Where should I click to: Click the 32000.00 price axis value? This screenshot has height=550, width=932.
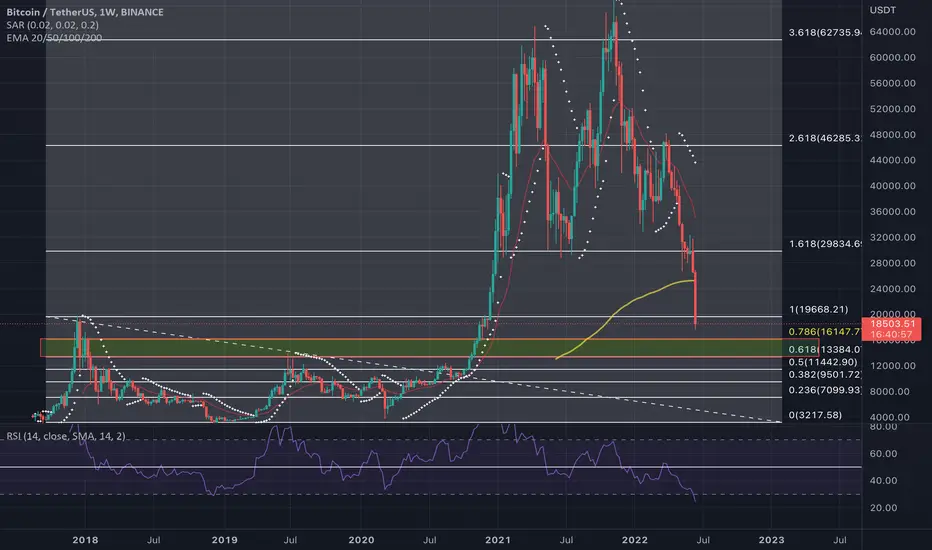[x=892, y=237]
